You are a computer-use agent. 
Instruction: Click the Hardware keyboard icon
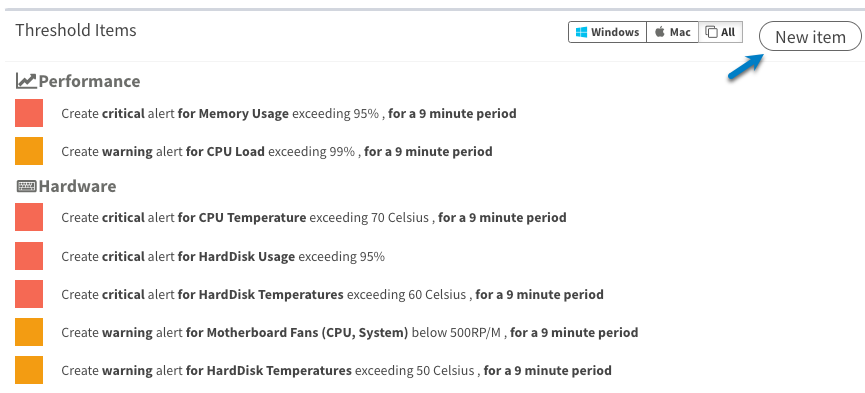(26, 186)
